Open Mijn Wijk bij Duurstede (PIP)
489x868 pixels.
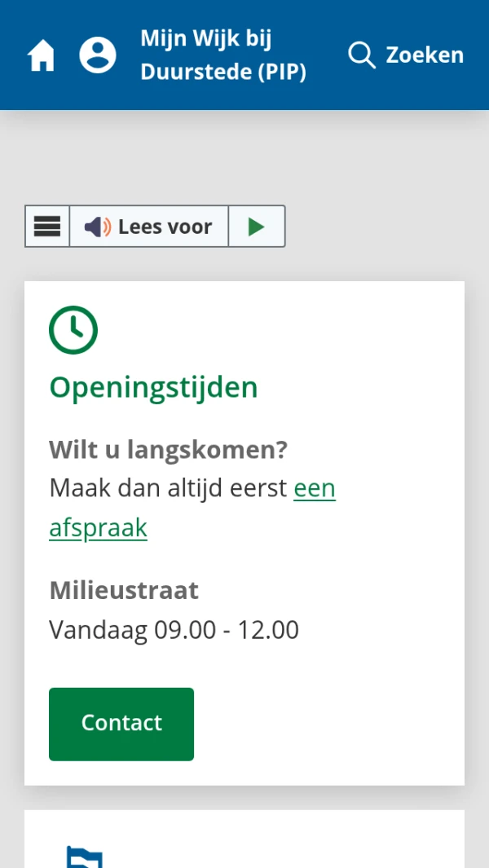pyautogui.click(x=222, y=55)
